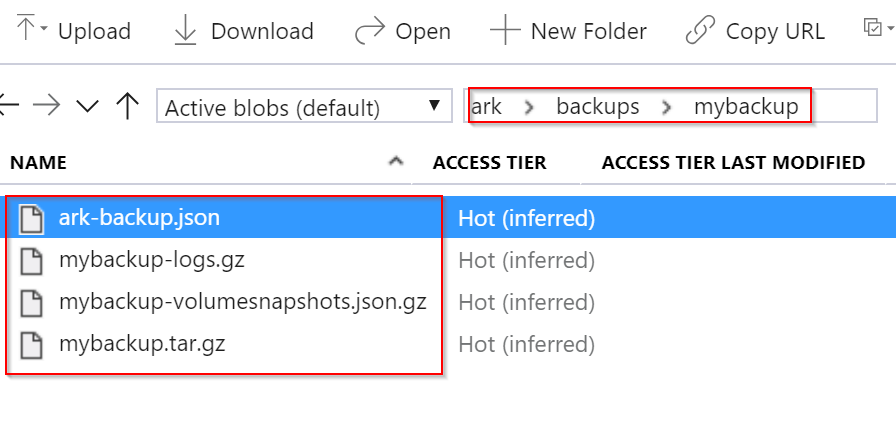Screen dimensions: 896x437
Task: Click the Download arrow icon
Action: click(185, 30)
